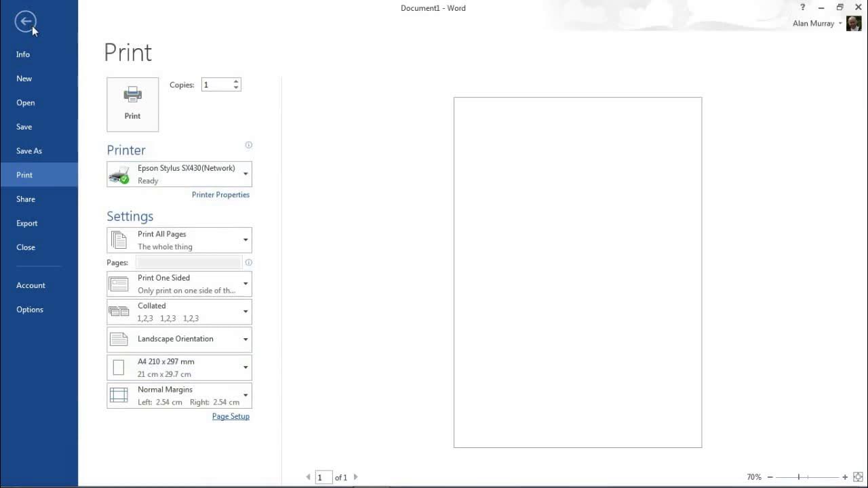The height and width of the screenshot is (488, 868).
Task: Click the margins grid icon
Action: tap(119, 395)
